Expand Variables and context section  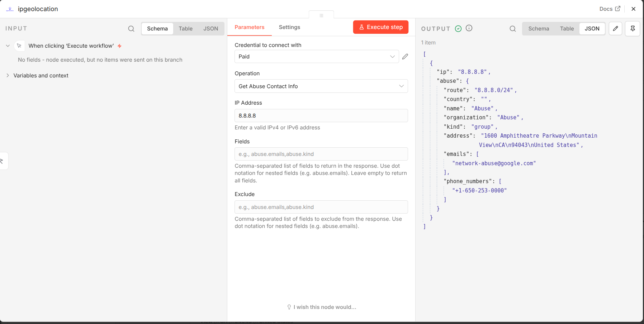click(x=41, y=76)
